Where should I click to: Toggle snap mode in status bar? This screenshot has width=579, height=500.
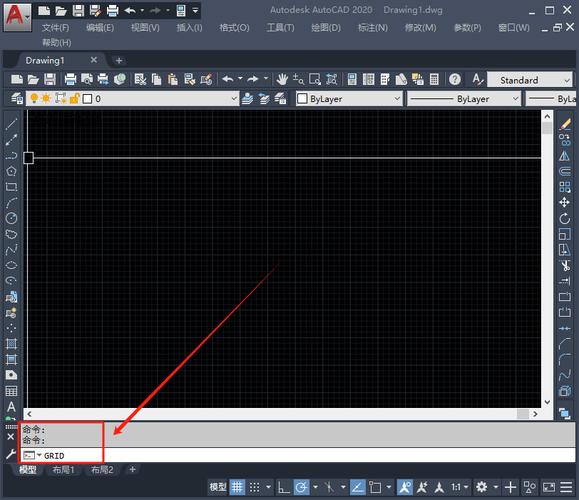(x=254, y=487)
